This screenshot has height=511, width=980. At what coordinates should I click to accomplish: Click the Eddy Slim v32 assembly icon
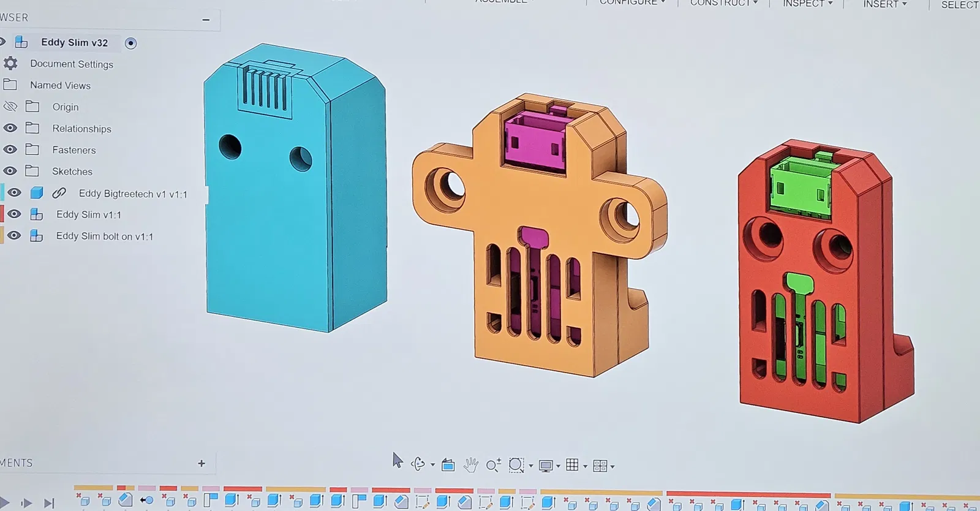(21, 42)
